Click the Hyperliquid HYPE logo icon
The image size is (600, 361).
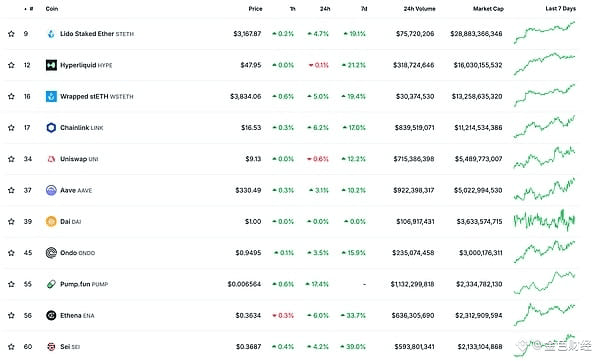click(51, 65)
